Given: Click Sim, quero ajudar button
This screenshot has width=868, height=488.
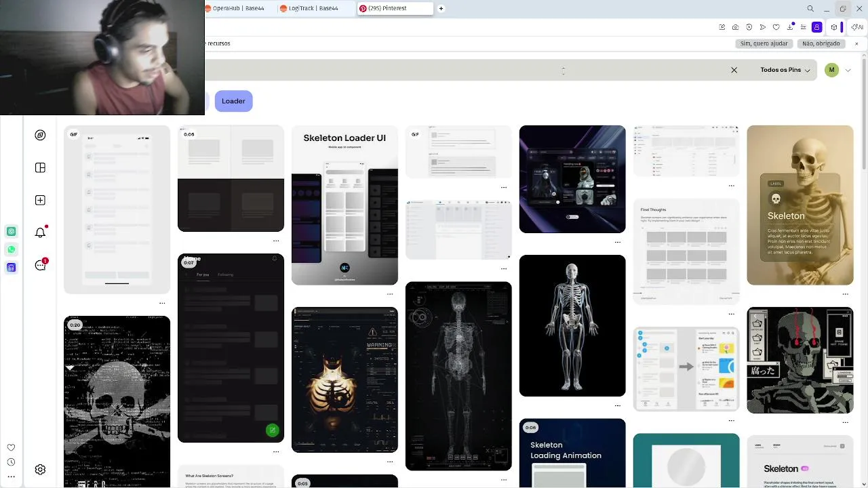Looking at the screenshot, I should pyautogui.click(x=764, y=43).
